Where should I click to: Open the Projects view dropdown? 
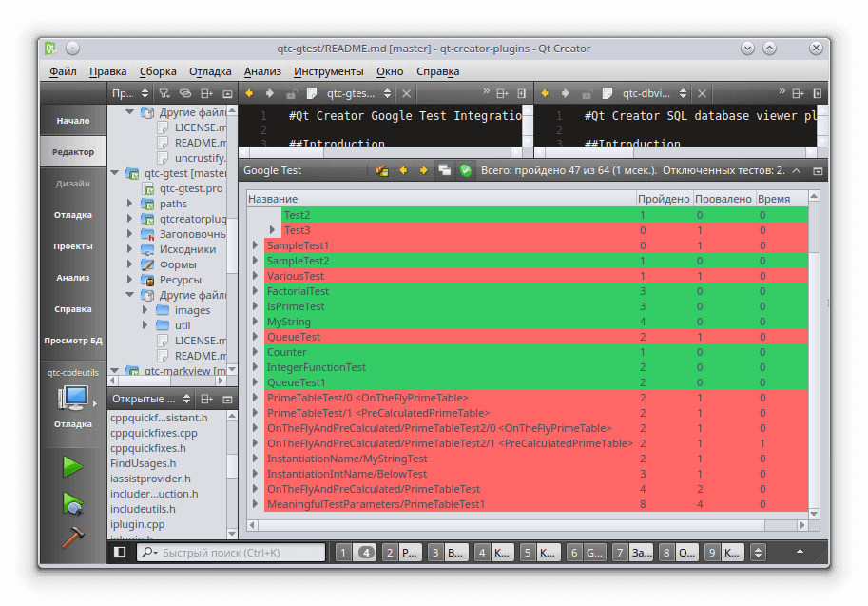pyautogui.click(x=130, y=93)
